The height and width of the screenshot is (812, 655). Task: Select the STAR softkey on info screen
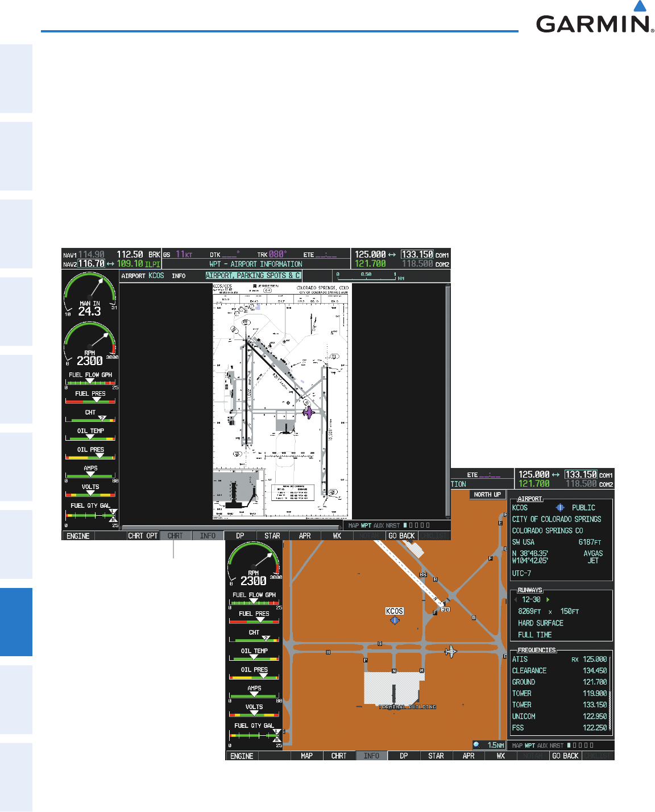[436, 756]
